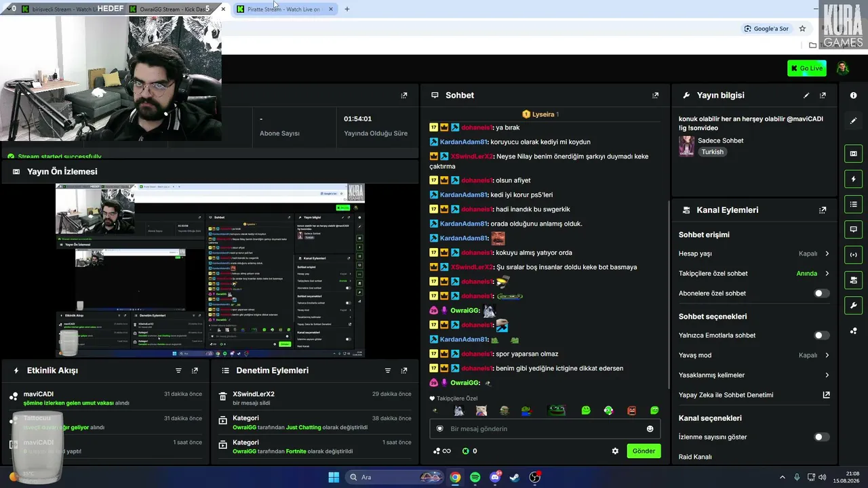The image size is (868, 488).
Task: Pop out the Kanal Eylemleri panel
Action: pyautogui.click(x=823, y=210)
